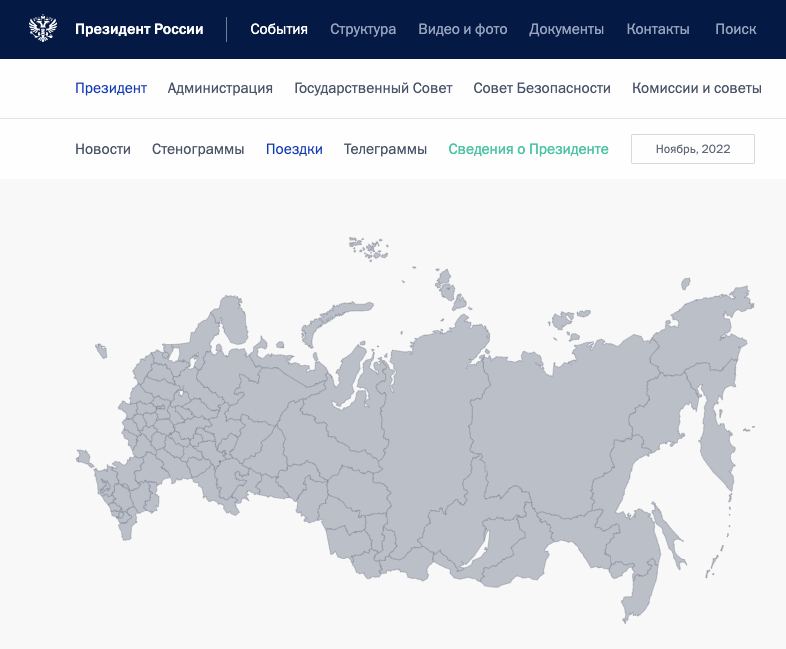Open the Документы menu item
This screenshot has width=786, height=649.
[566, 29]
